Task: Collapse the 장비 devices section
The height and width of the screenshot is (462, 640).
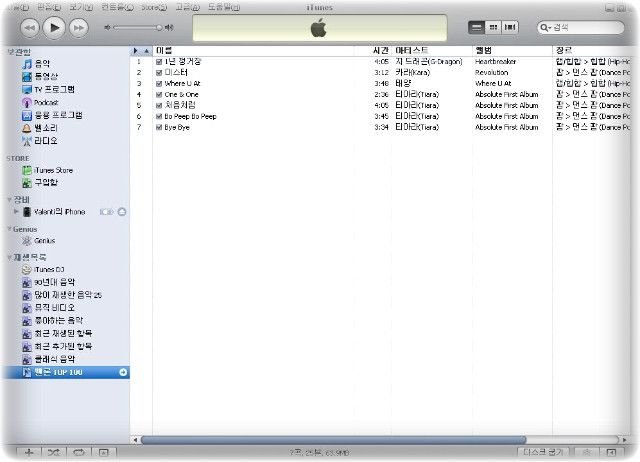Action: coord(9,200)
